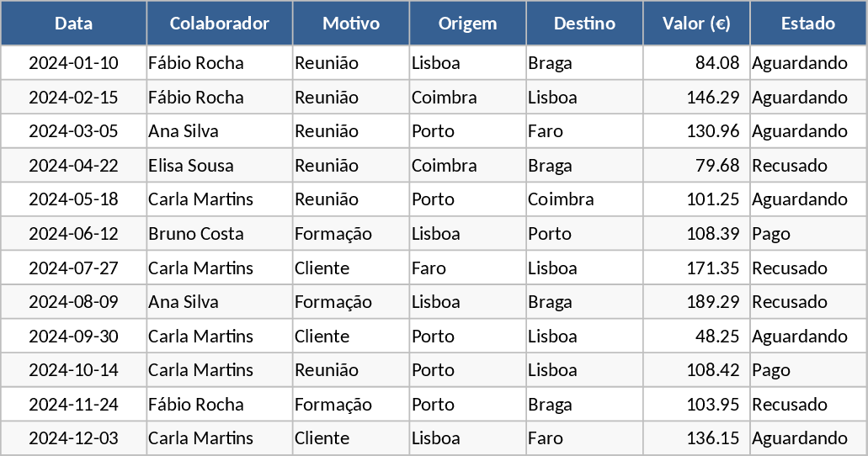Screen dimensions: 868x456
Task: Click date cell 2024-11-24
Action: (x=73, y=405)
